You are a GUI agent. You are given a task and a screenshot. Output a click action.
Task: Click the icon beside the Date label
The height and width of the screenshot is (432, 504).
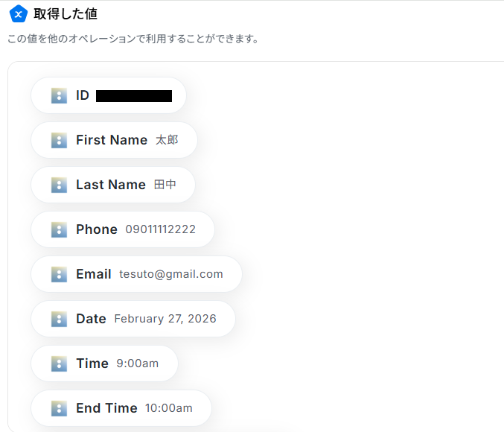point(60,319)
